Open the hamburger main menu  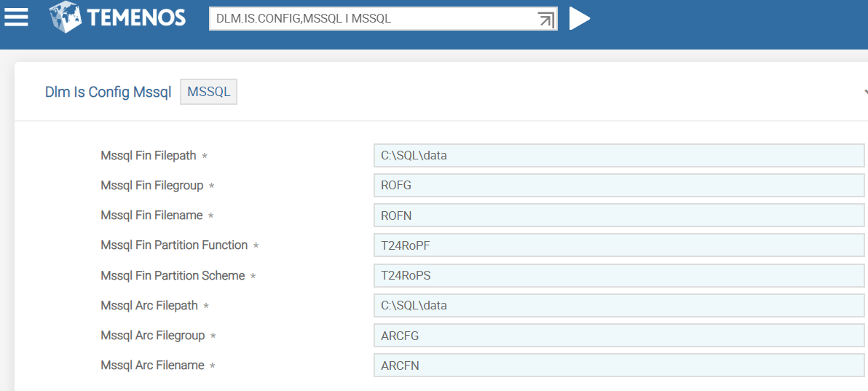click(17, 17)
